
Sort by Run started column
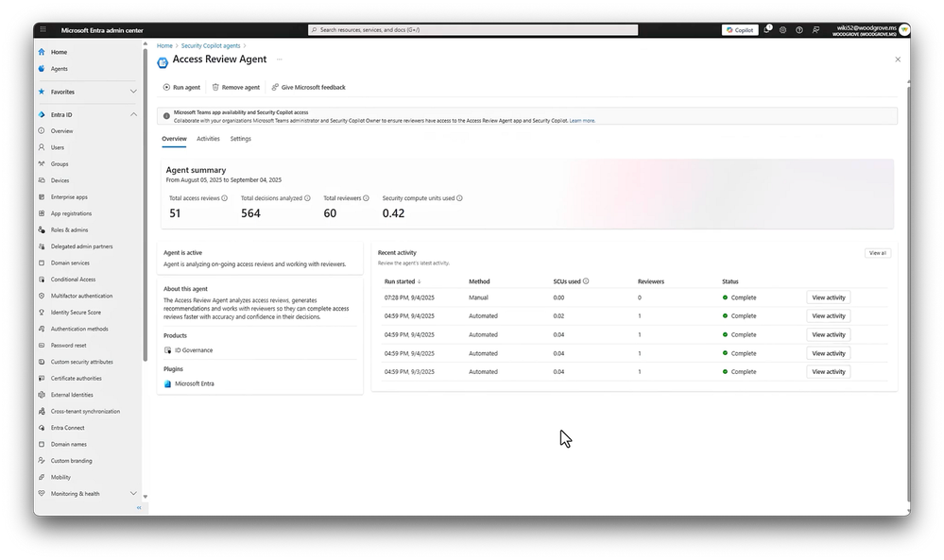click(x=403, y=281)
